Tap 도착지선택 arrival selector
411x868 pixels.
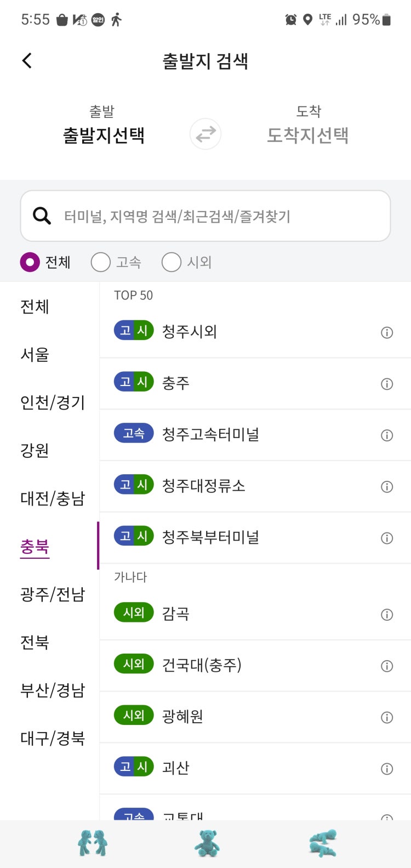(307, 135)
